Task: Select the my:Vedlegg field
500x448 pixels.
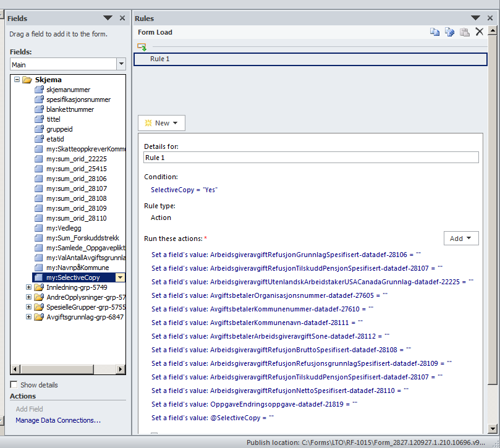Action: [x=64, y=228]
